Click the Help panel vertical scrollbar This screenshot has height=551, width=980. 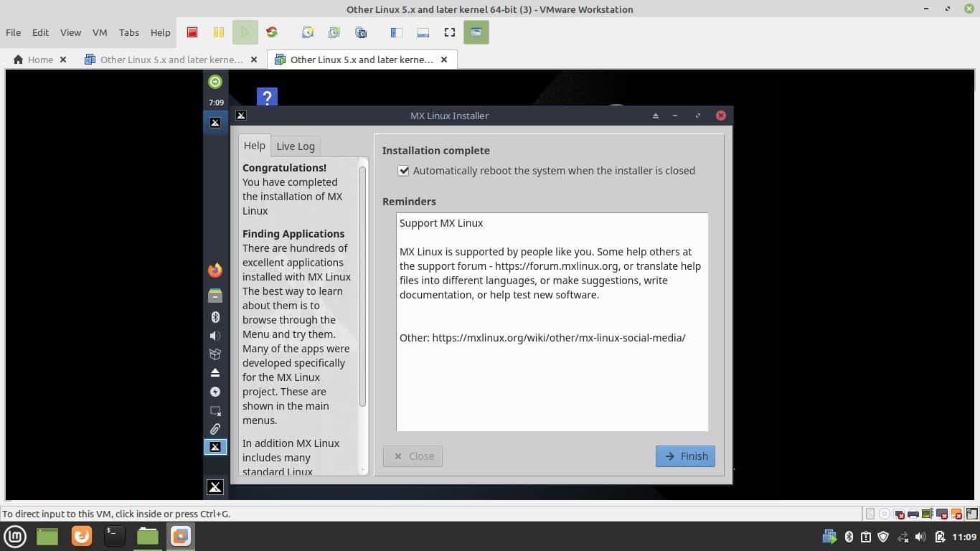pos(362,287)
